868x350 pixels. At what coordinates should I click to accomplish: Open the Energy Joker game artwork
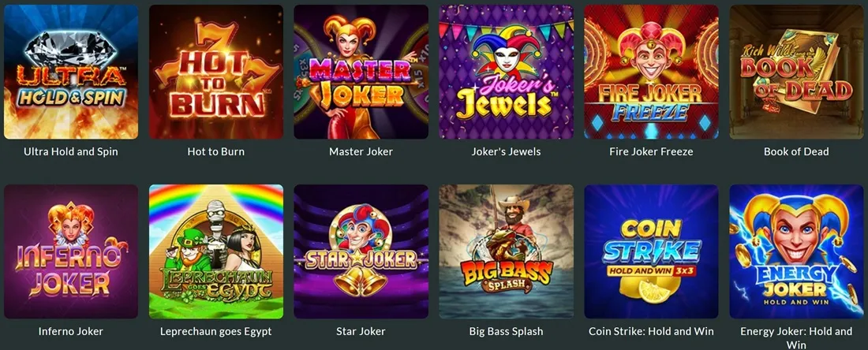pos(797,251)
